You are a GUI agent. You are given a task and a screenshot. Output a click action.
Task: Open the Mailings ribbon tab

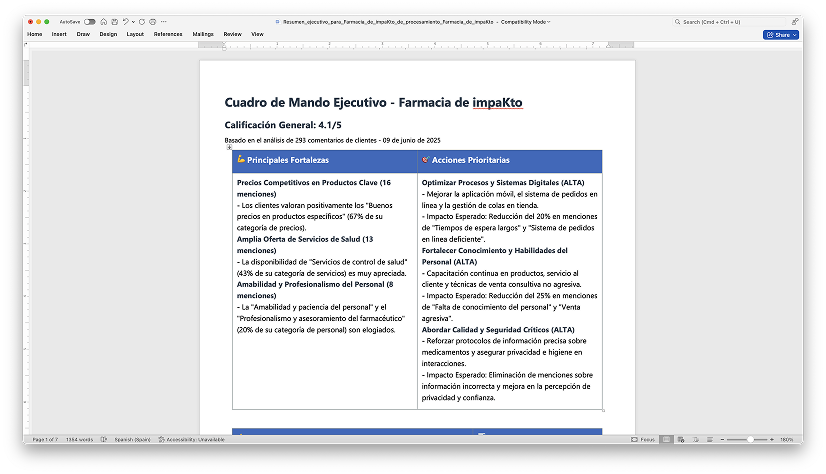[x=203, y=34]
